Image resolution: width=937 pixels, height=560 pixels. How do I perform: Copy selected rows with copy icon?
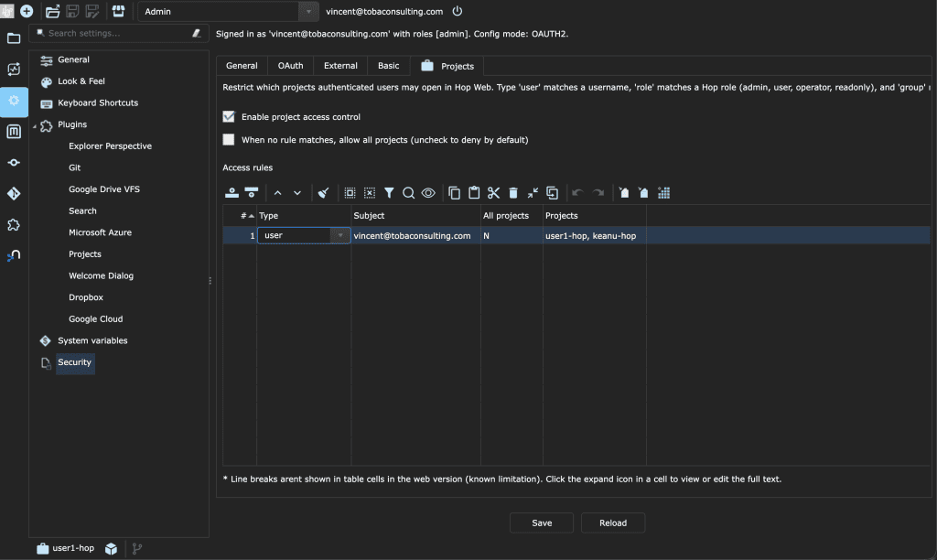[x=454, y=192]
